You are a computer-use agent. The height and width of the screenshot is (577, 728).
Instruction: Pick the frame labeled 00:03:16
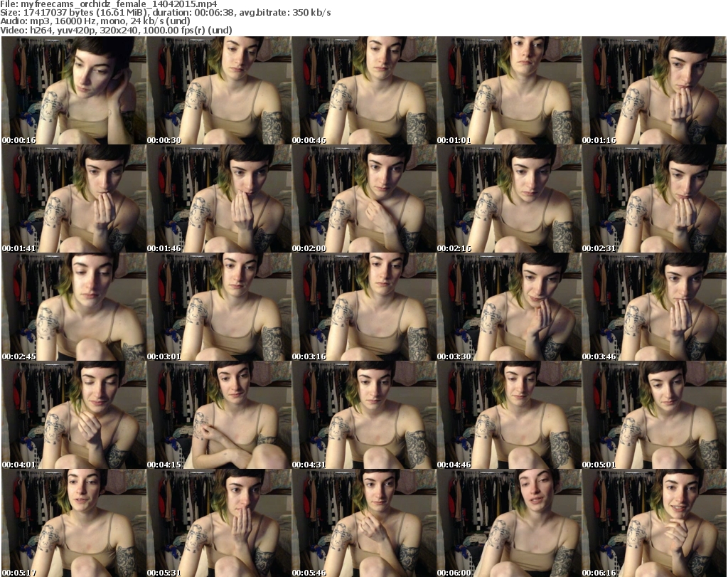click(363, 307)
